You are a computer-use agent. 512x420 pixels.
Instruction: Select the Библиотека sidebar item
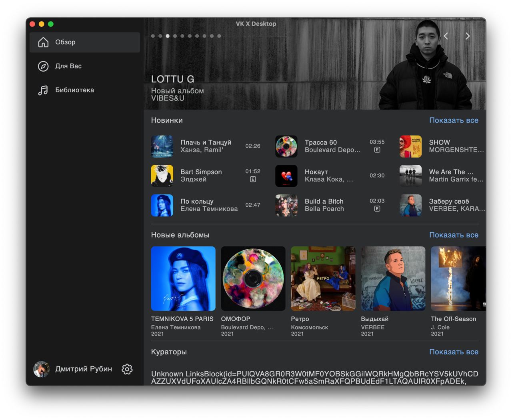[x=85, y=90]
